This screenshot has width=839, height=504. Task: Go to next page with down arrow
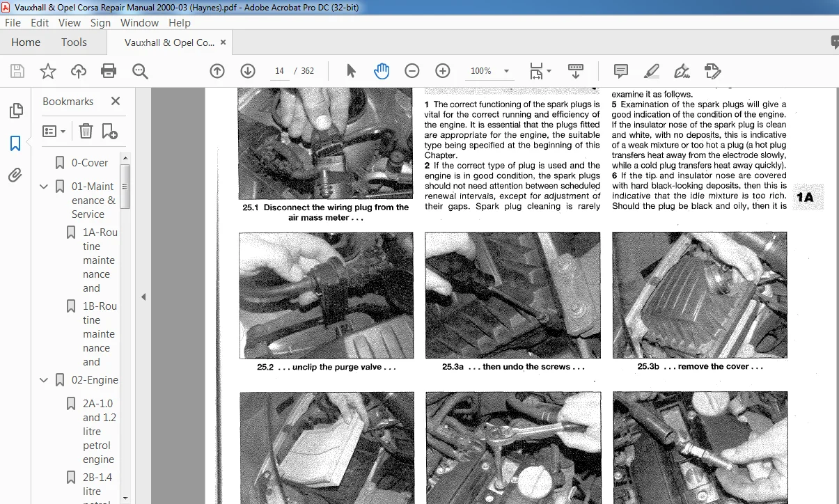tap(248, 71)
